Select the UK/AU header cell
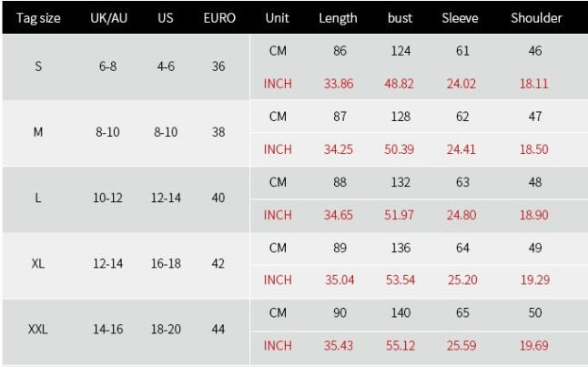The image size is (588, 367). [108, 18]
